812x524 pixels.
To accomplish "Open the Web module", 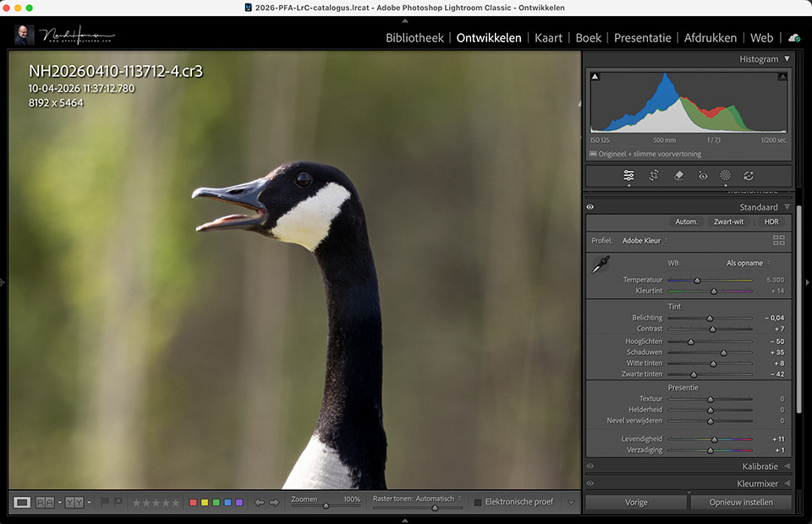I will [x=762, y=38].
